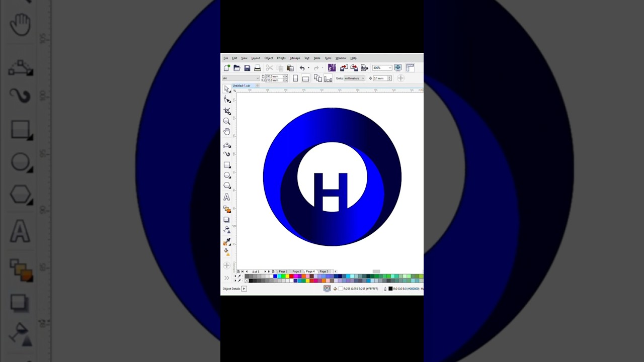This screenshot has height=362, width=644.
Task: Click the No color X swatch
Action: tap(247, 281)
